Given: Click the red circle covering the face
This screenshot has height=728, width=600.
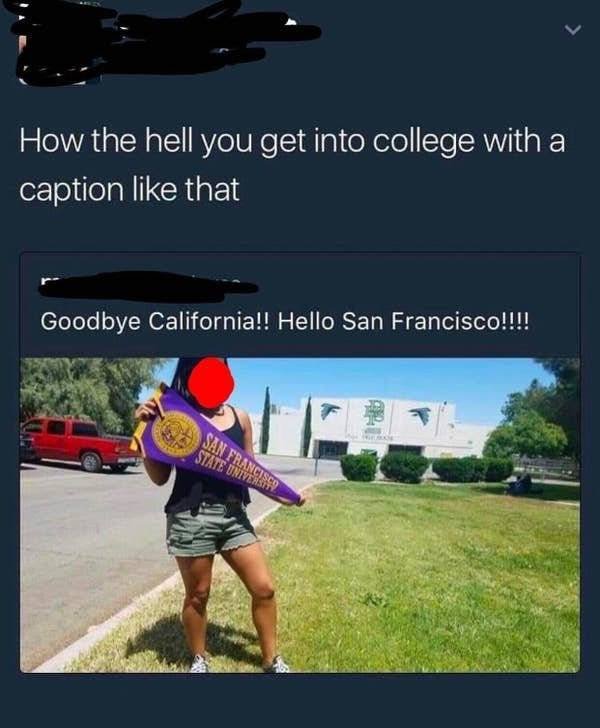Looking at the screenshot, I should coord(212,382).
